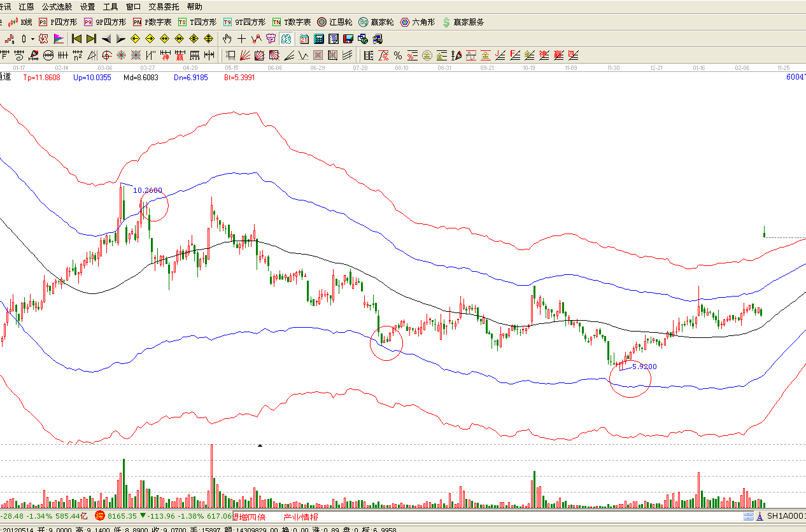
Task: Click the hand pan tool icon
Action: pyautogui.click(x=227, y=39)
